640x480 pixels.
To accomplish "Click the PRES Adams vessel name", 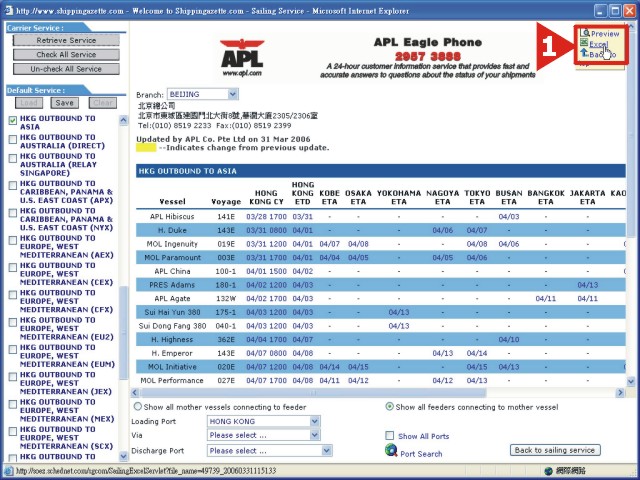I will (x=172, y=285).
